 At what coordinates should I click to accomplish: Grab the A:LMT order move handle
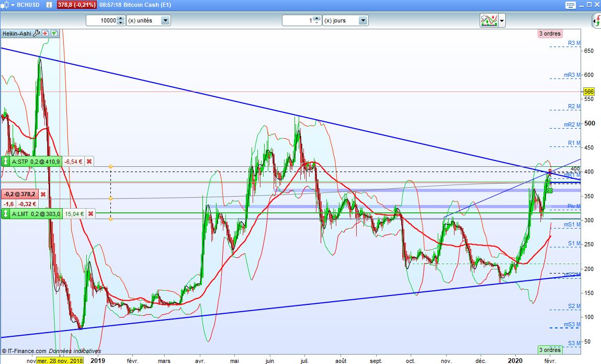click(5, 214)
